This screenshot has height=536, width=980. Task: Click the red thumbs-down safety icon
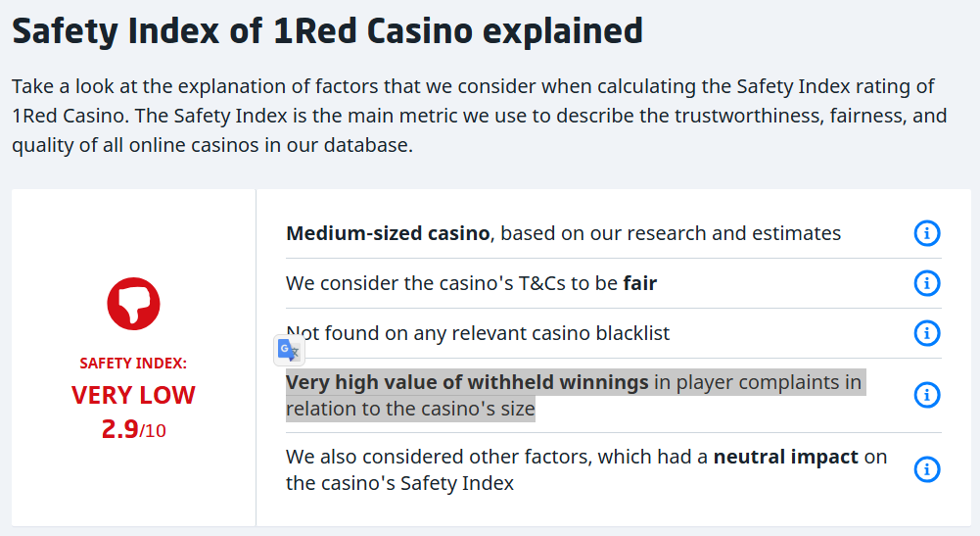(133, 304)
